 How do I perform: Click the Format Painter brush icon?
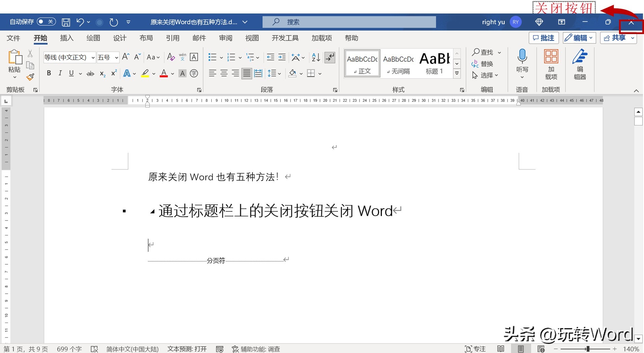(30, 77)
